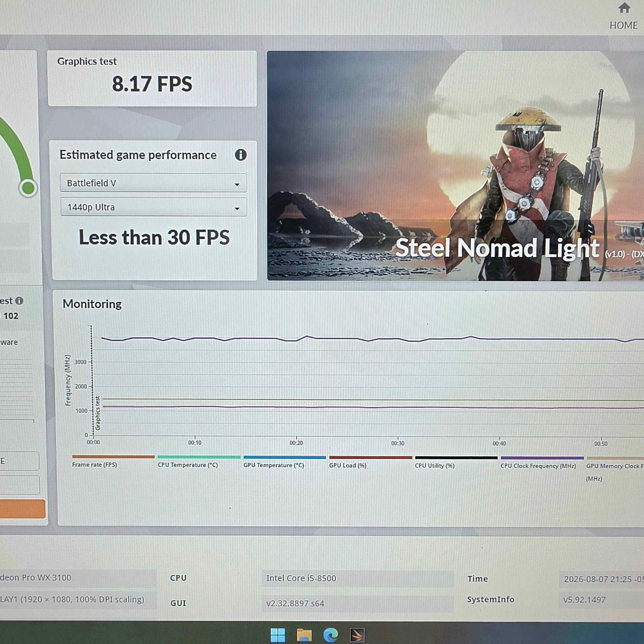Image resolution: width=644 pixels, height=644 pixels.
Task: Click the 00:20 mark on the monitoring timeline
Action: pyautogui.click(x=296, y=443)
